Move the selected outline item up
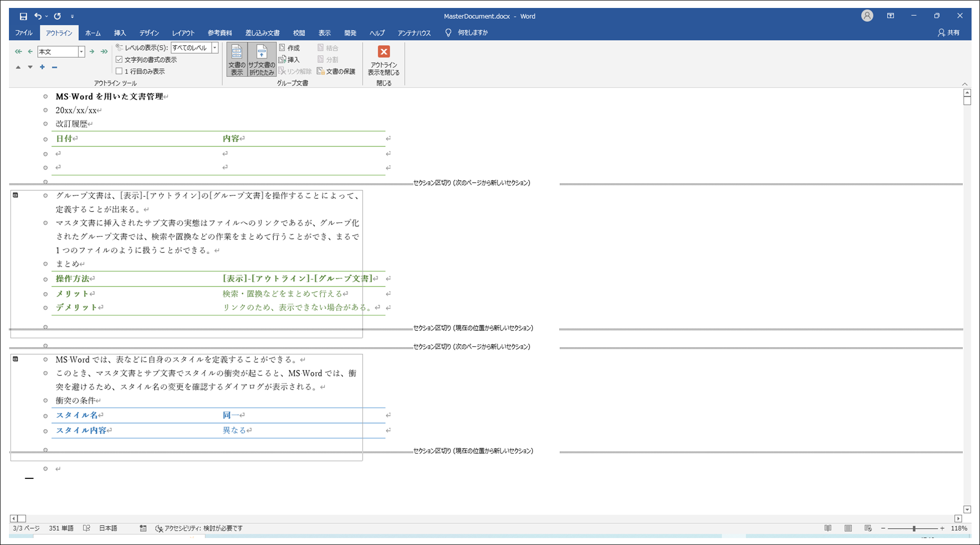The width and height of the screenshot is (980, 545). click(x=18, y=67)
